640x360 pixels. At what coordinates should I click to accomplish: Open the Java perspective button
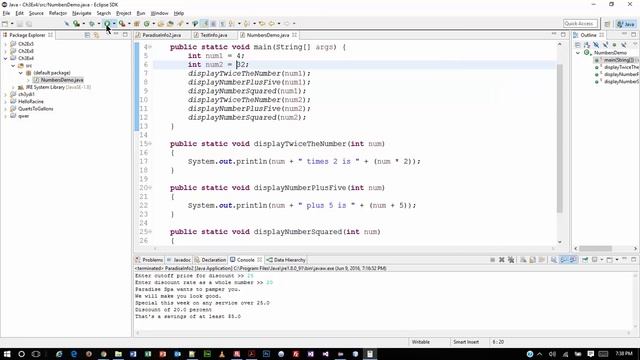(626, 24)
